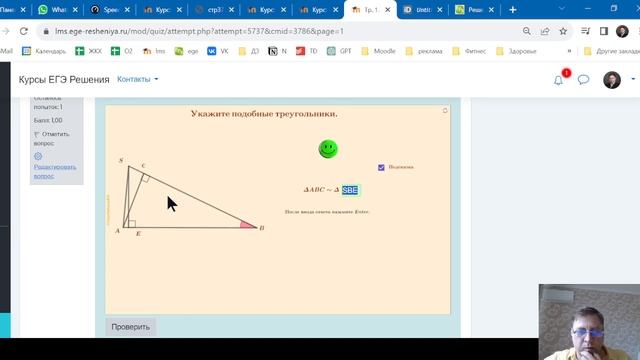Click webcam video thumbnail
Image resolution: width=640 pixels, height=360 pixels.
[589, 322]
